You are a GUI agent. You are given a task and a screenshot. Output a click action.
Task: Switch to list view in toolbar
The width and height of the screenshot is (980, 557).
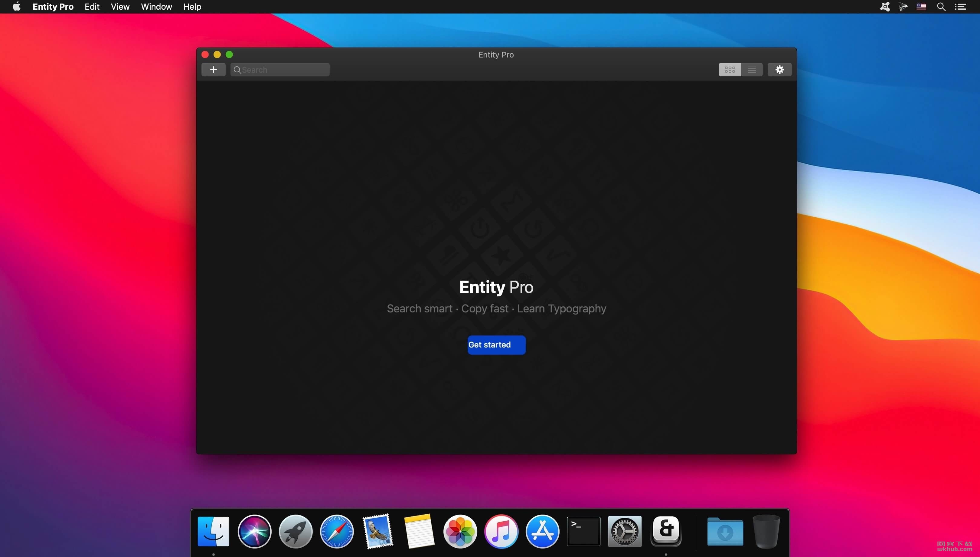(752, 70)
